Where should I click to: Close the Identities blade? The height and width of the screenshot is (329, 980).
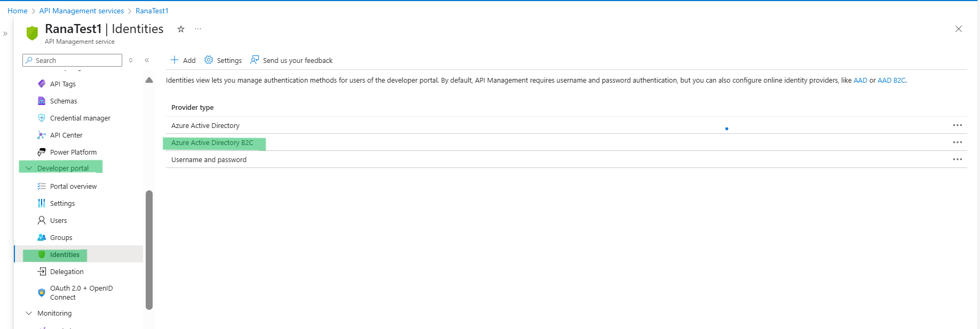959,29
